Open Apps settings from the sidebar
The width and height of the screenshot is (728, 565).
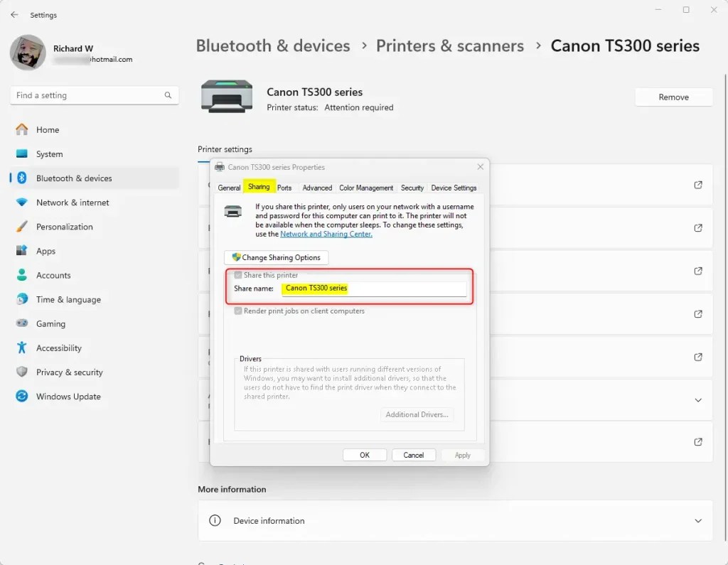coord(45,251)
